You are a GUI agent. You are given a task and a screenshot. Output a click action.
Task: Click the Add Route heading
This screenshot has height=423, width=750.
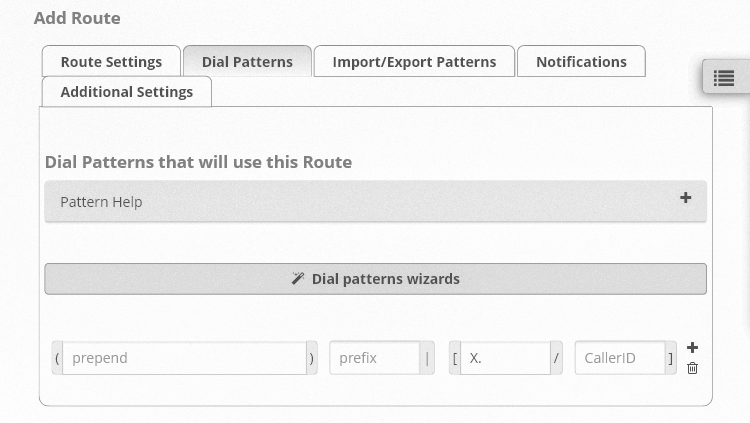click(x=77, y=18)
